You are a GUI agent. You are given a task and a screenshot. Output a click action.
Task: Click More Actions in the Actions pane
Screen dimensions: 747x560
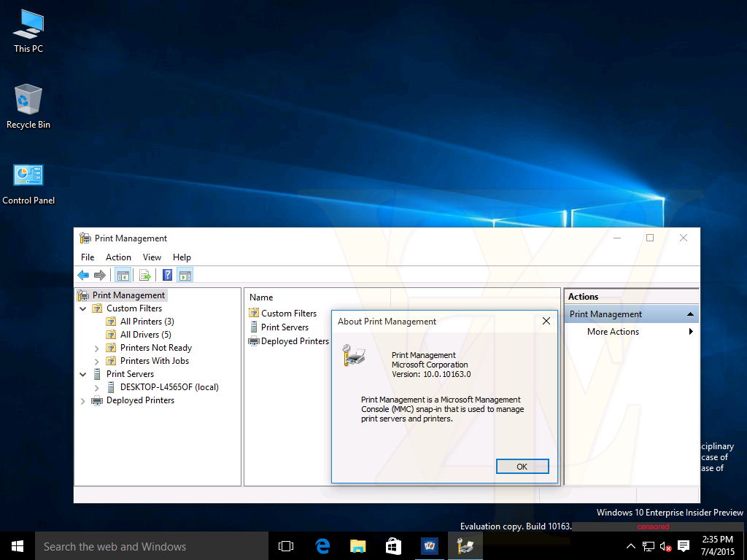coord(613,332)
